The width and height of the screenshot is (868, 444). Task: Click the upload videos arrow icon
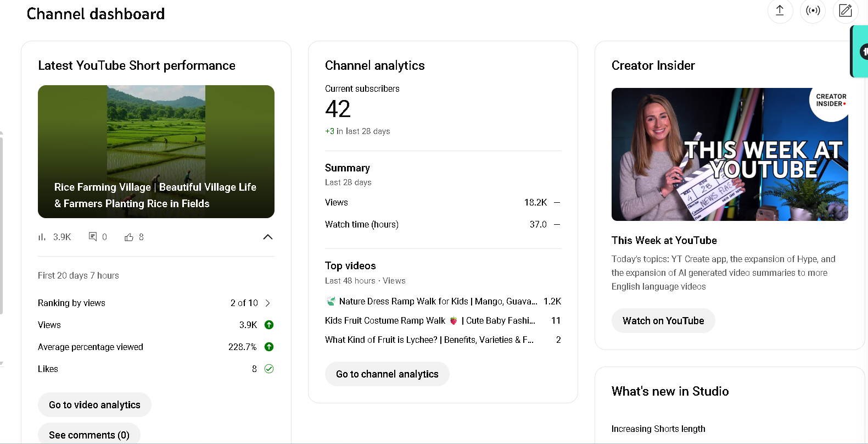[780, 10]
